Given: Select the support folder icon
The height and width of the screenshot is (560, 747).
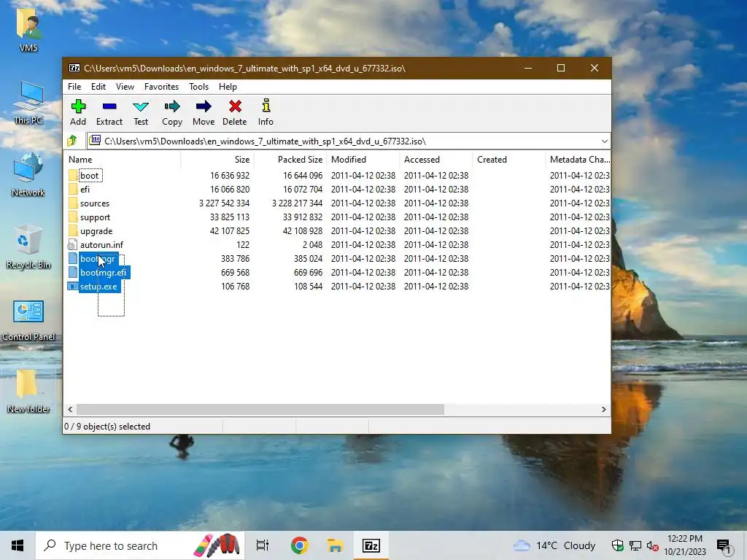Looking at the screenshot, I should 72,217.
